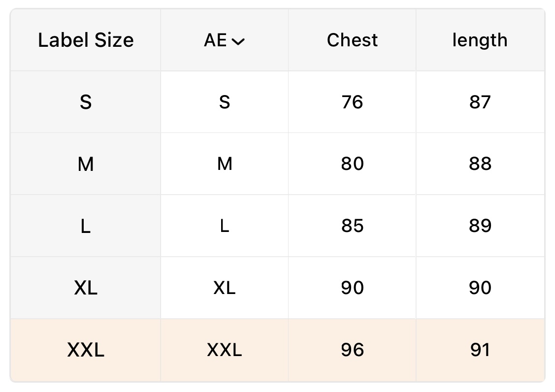Click length value 89
The height and width of the screenshot is (392, 555).
(x=480, y=226)
